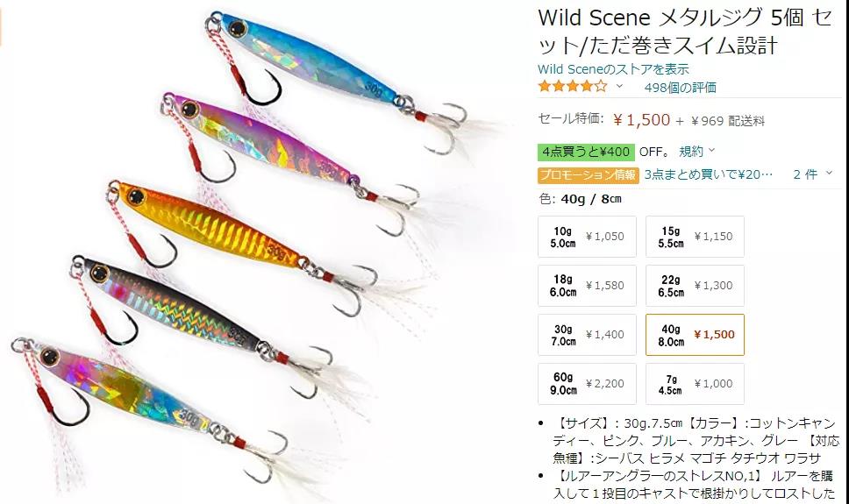
Task: Select the 15g 5.5cm size option
Action: [x=695, y=237]
